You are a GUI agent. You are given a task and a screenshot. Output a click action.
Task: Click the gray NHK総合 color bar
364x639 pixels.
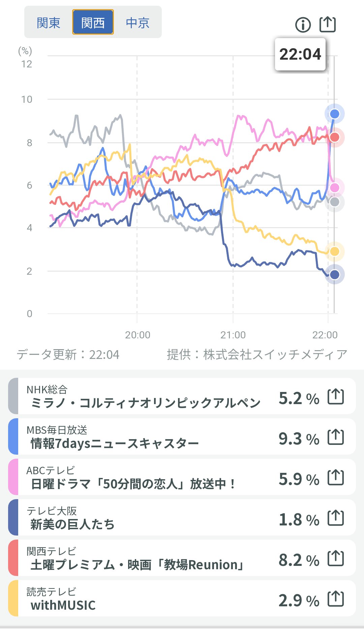(x=13, y=396)
